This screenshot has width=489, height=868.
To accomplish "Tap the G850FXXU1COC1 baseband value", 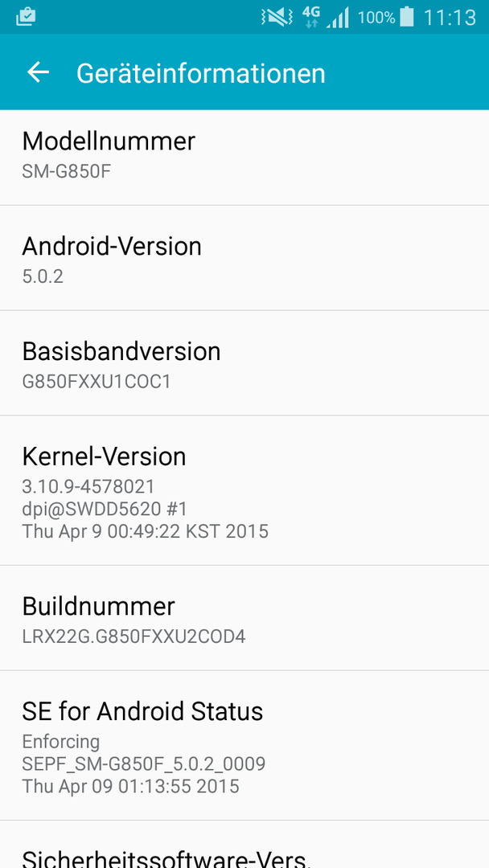I will [97, 382].
